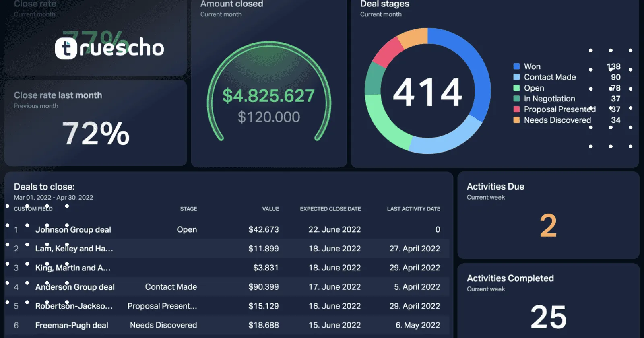Sort by the VALUE column header
Screen dimensions: 644x338
coord(270,209)
